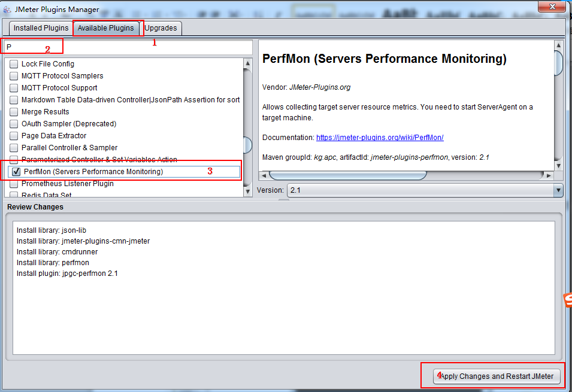Click description panel scroll down arrow
Screen dimensions: 572x392
click(558, 166)
